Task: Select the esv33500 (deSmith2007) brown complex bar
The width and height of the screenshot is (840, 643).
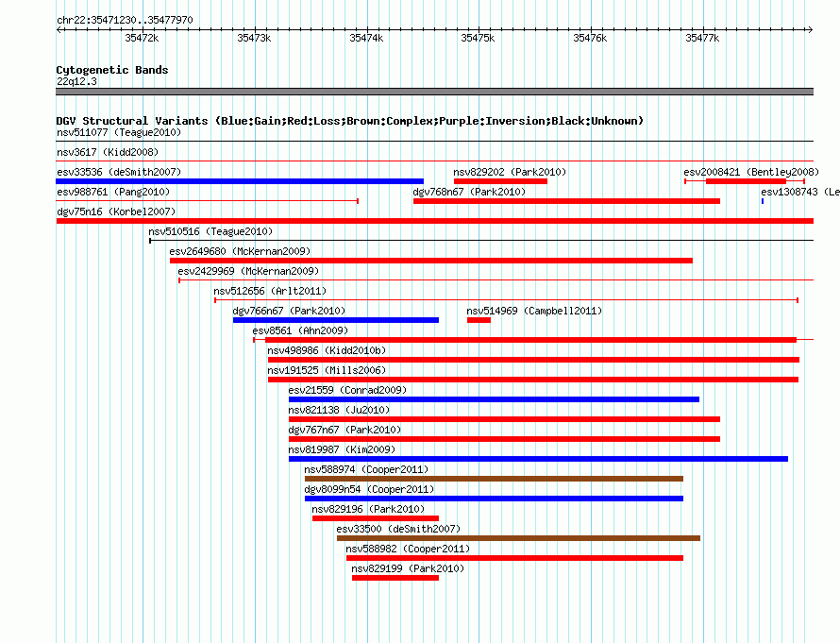Action: (518, 538)
